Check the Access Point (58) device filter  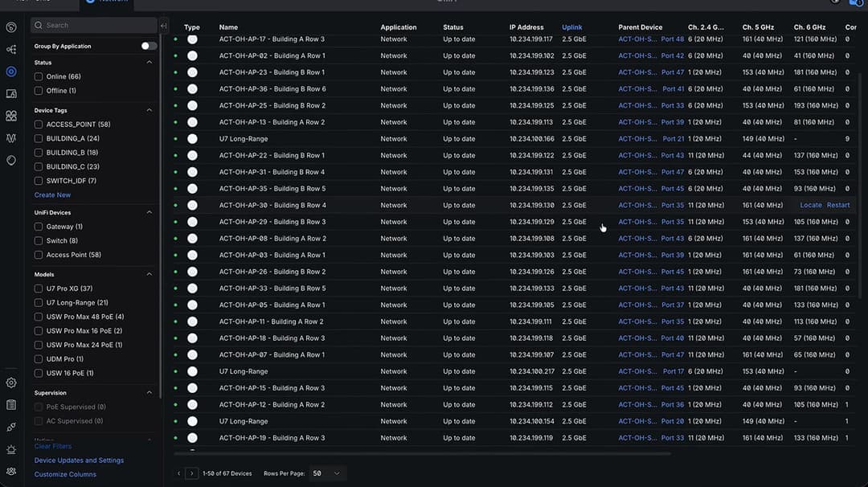(x=39, y=255)
